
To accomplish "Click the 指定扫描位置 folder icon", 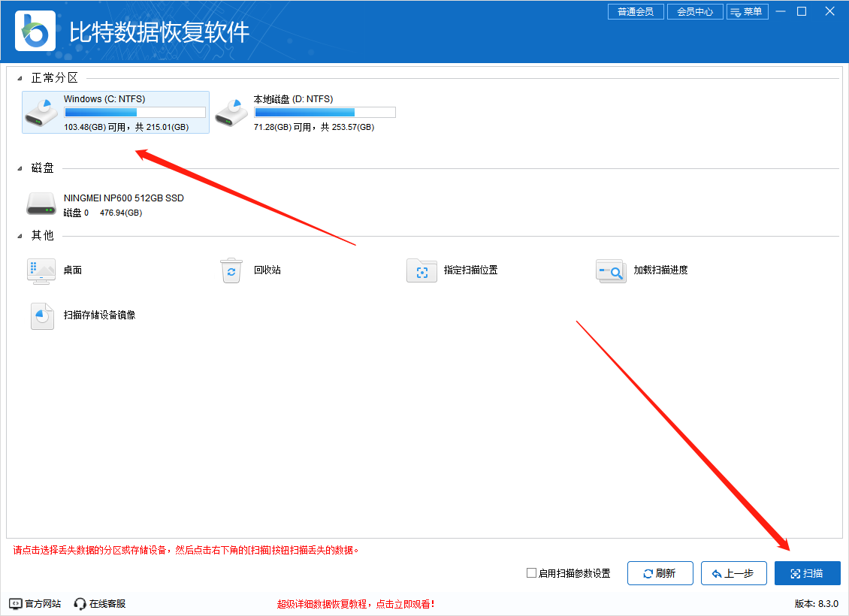I will point(421,270).
